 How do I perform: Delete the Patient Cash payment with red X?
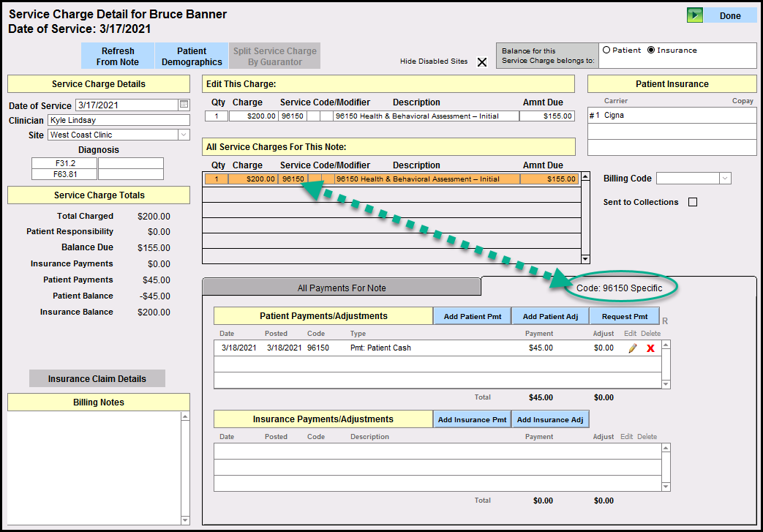tap(650, 348)
